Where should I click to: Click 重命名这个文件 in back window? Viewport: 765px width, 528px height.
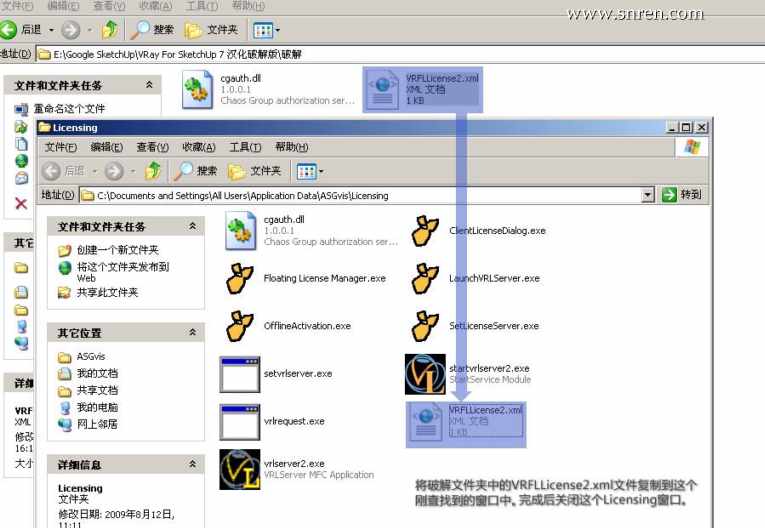coord(60,109)
